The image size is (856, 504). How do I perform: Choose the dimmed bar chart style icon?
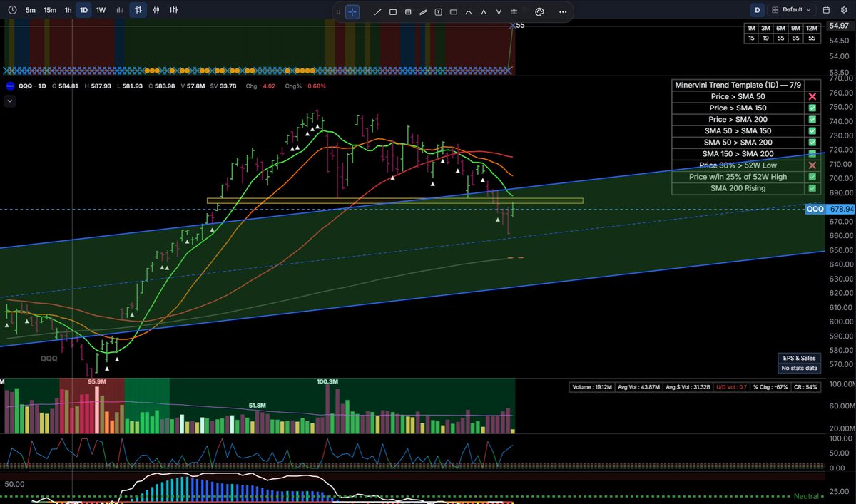pyautogui.click(x=121, y=11)
